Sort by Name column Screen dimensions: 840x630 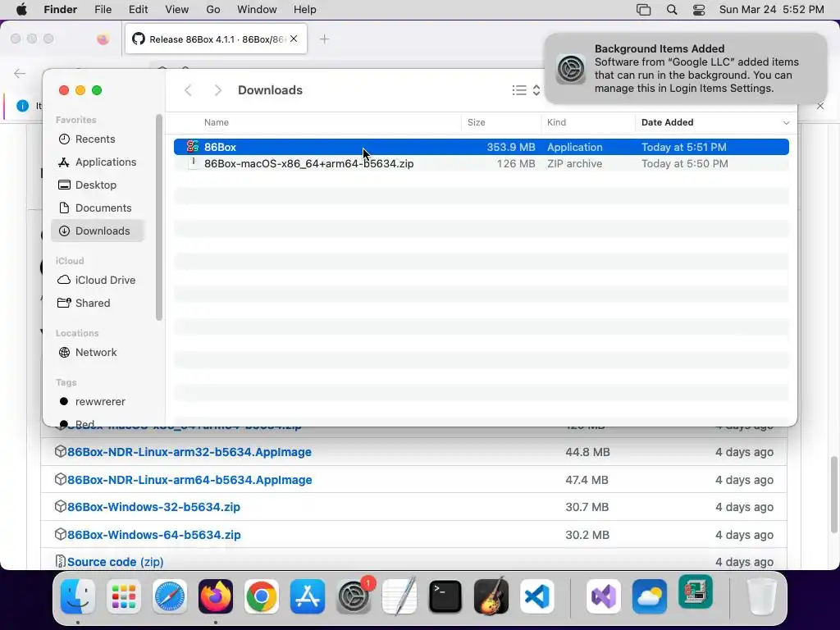click(217, 123)
